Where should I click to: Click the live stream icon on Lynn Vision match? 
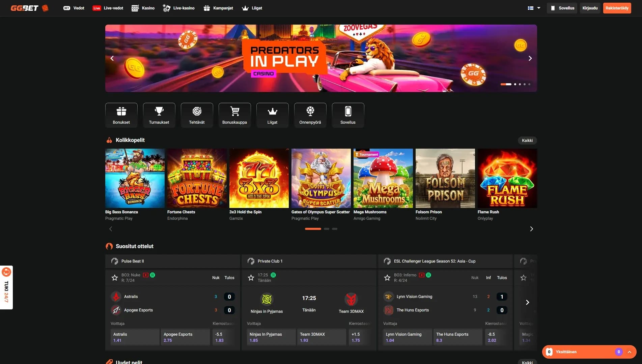click(422, 275)
